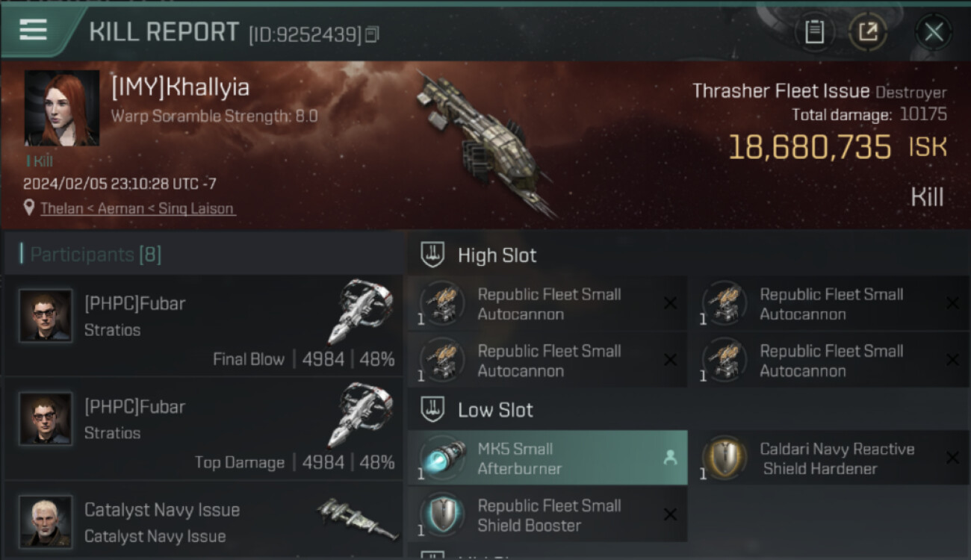
Task: Click the Thelan location link
Action: (x=137, y=208)
